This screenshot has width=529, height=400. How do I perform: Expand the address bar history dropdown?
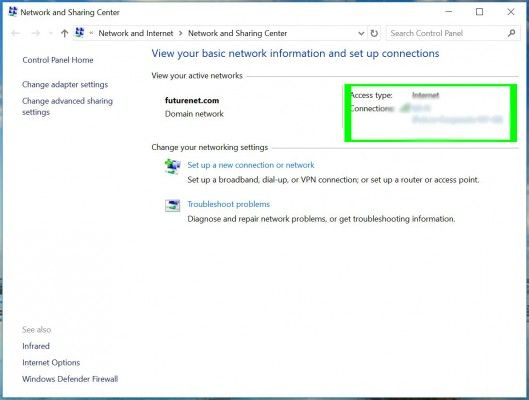click(361, 33)
